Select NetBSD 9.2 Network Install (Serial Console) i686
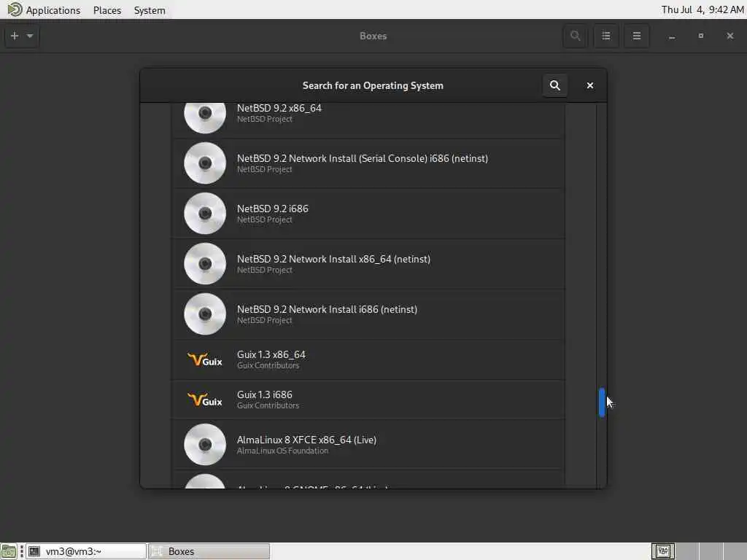Image resolution: width=747 pixels, height=560 pixels. pyautogui.click(x=368, y=163)
